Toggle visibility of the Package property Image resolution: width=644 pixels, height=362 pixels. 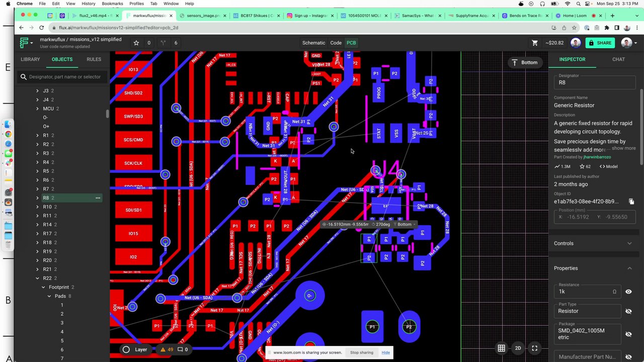click(x=628, y=334)
